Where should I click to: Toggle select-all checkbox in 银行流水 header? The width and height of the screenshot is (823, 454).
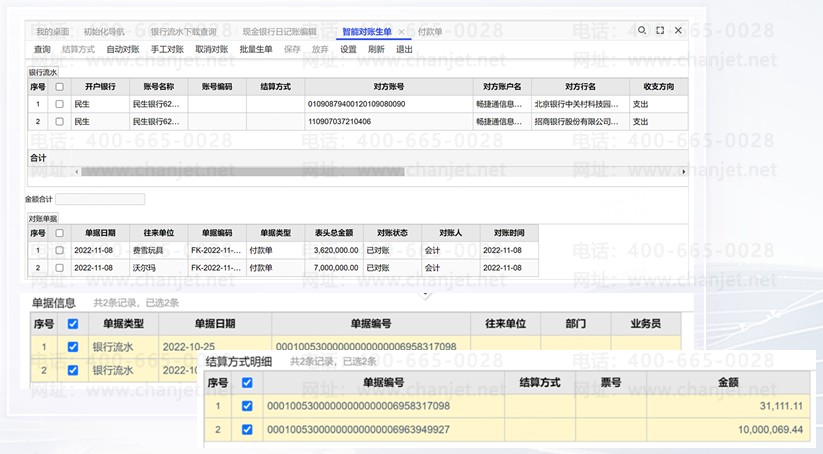tap(59, 87)
